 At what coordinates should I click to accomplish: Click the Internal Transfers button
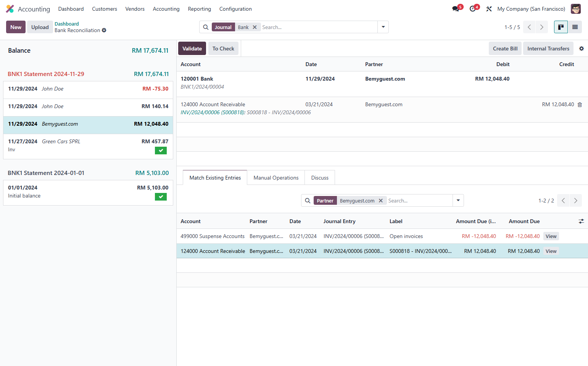[548, 49]
